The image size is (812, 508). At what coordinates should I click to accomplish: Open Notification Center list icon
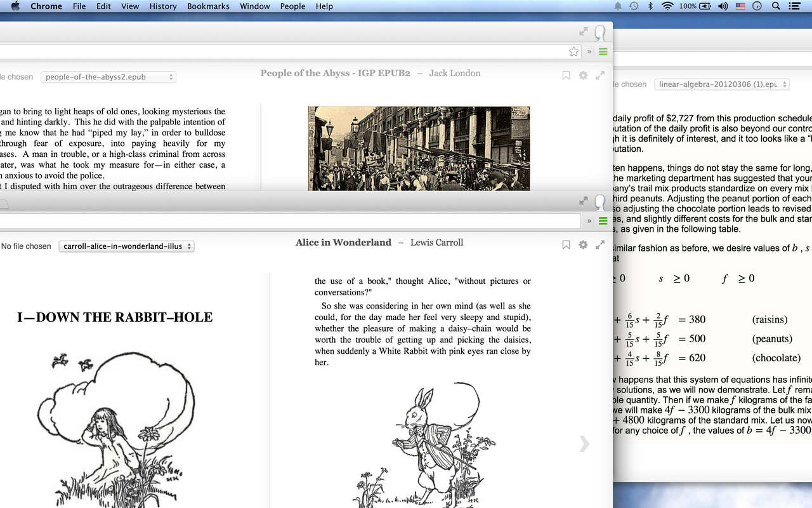794,6
